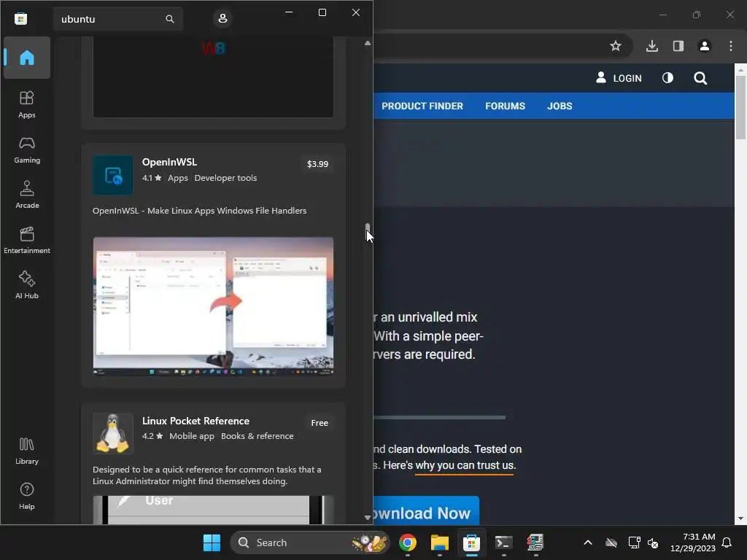Viewport: 747px width, 560px height.
Task: Toggle website dark/light contrast icon
Action: (x=667, y=78)
